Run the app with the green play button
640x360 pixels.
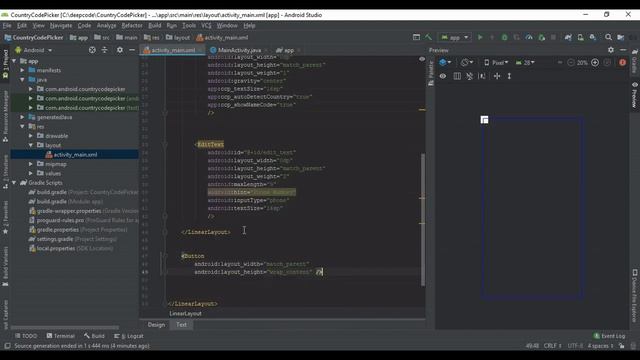480,37
